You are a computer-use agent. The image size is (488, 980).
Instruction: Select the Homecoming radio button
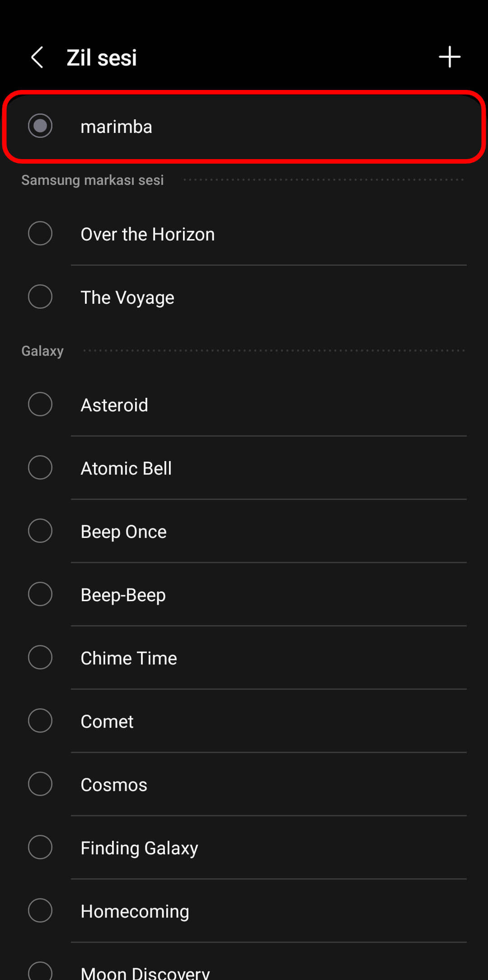pyautogui.click(x=40, y=910)
